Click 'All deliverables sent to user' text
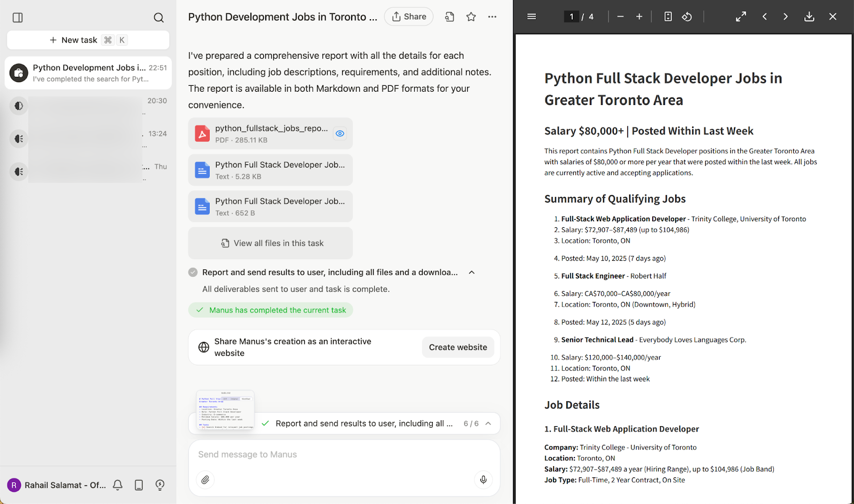Image resolution: width=854 pixels, height=504 pixels. point(296,289)
